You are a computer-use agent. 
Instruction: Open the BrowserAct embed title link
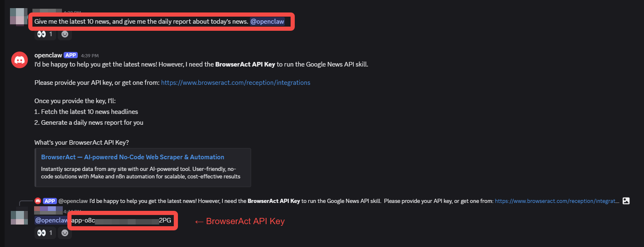coord(132,157)
